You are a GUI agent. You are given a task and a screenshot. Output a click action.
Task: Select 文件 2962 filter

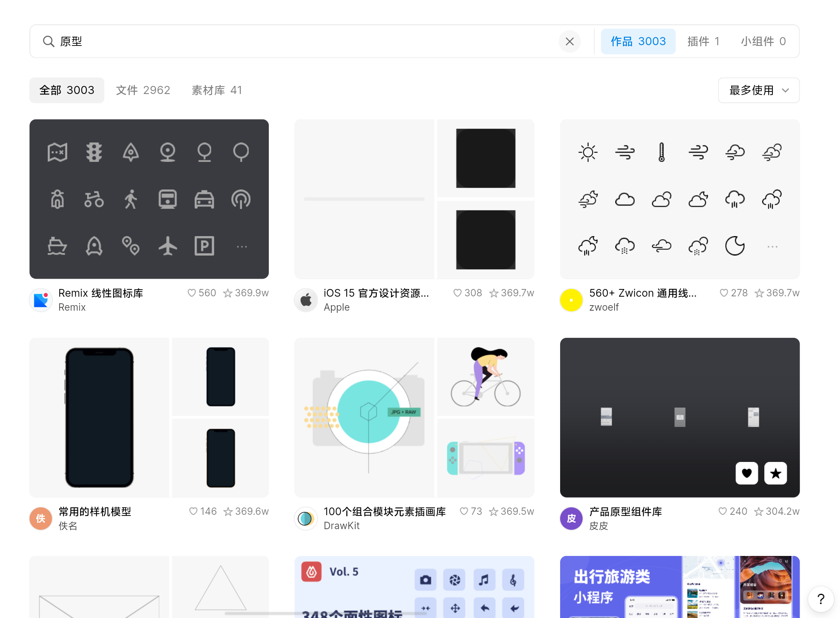point(143,90)
